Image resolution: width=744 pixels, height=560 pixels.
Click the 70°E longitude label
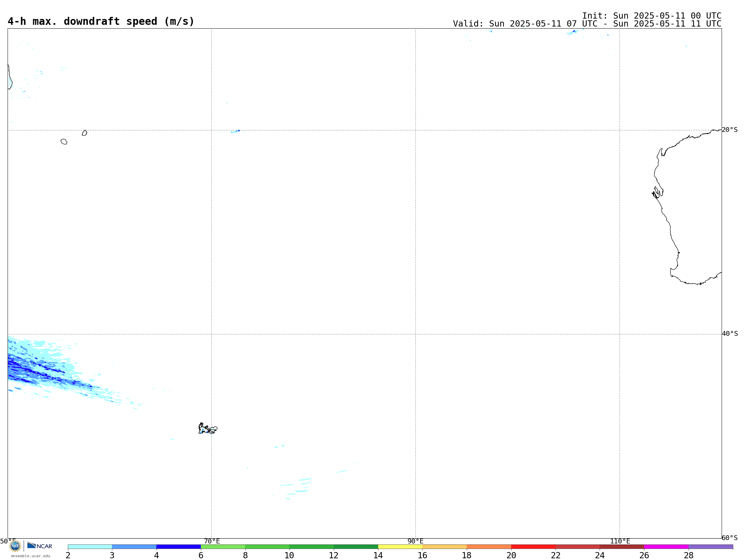pos(212,541)
